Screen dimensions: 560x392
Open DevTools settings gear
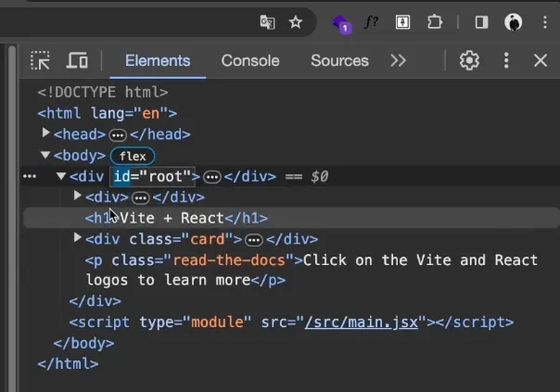tap(469, 60)
